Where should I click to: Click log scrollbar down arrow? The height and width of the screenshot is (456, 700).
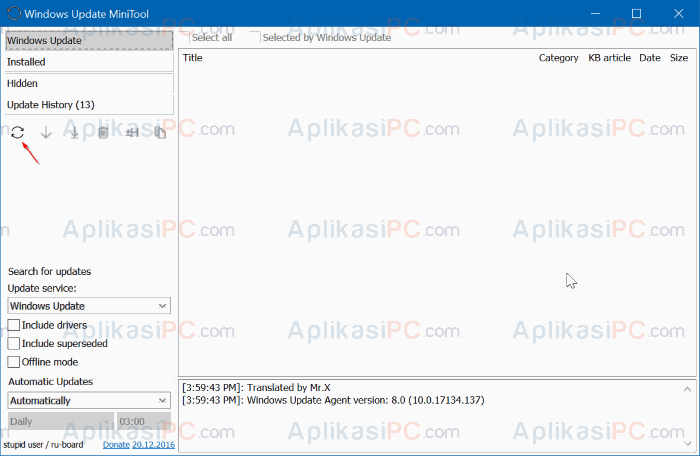click(688, 443)
